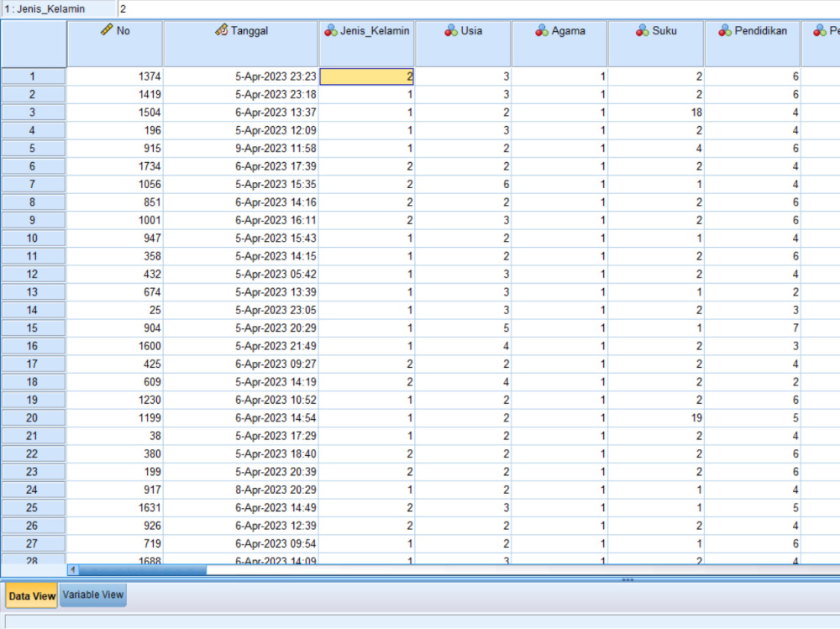The height and width of the screenshot is (629, 840).
Task: Click the date icon beside Tanggal header
Action: [x=221, y=30]
